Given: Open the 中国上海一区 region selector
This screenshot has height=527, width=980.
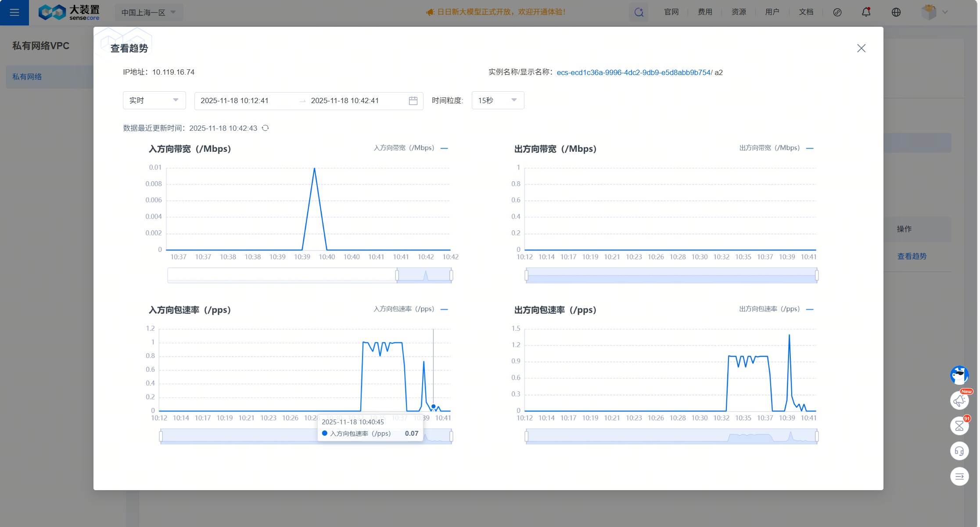Looking at the screenshot, I should pyautogui.click(x=149, y=12).
